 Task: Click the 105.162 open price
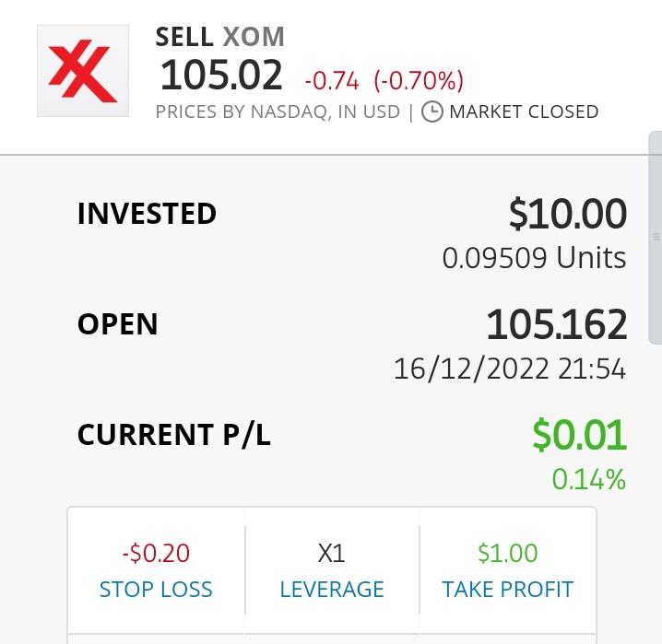[557, 324]
